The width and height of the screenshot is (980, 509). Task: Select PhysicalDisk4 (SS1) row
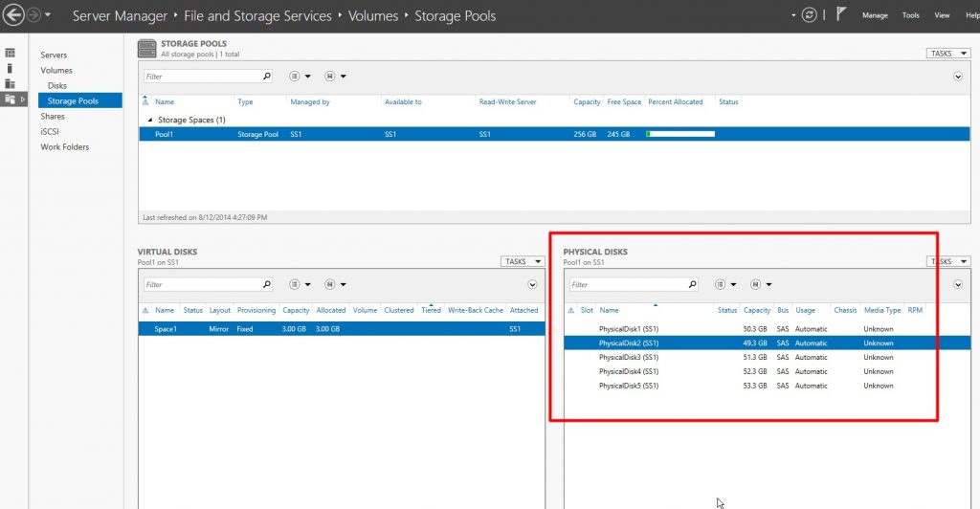click(767, 371)
